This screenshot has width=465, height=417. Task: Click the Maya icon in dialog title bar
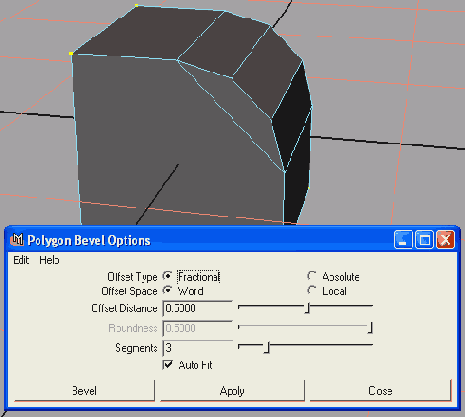pos(17,240)
